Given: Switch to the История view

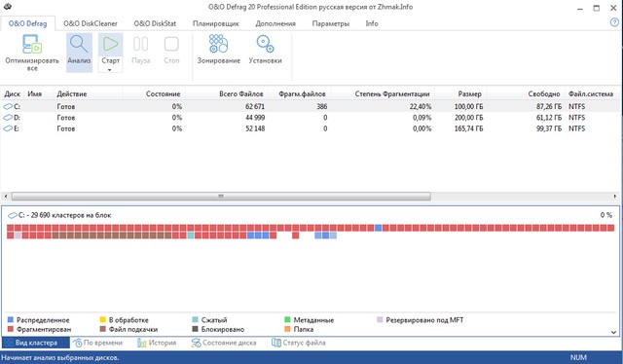Looking at the screenshot, I should point(157,343).
